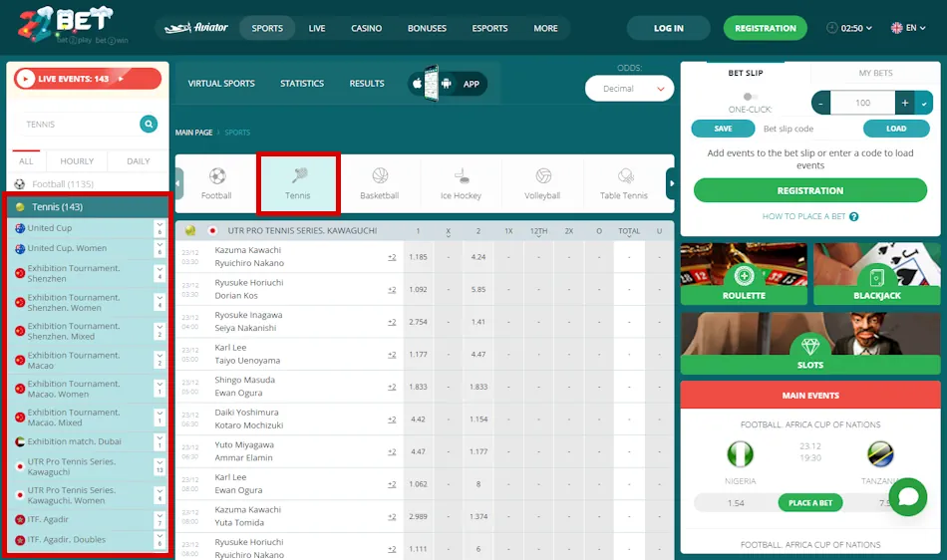
Task: Select the Football sport icon
Action: point(217,175)
